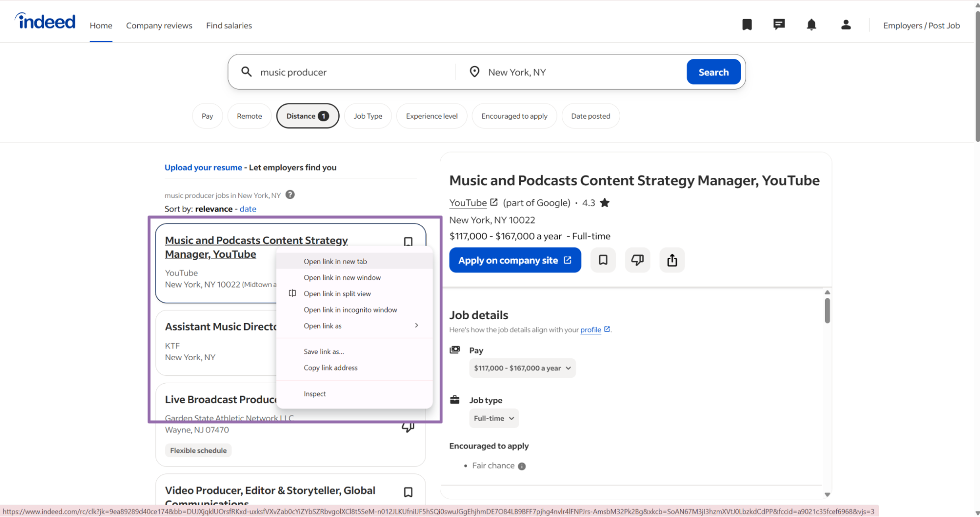The image size is (980, 517).
Task: Sort results by date
Action: 248,209
